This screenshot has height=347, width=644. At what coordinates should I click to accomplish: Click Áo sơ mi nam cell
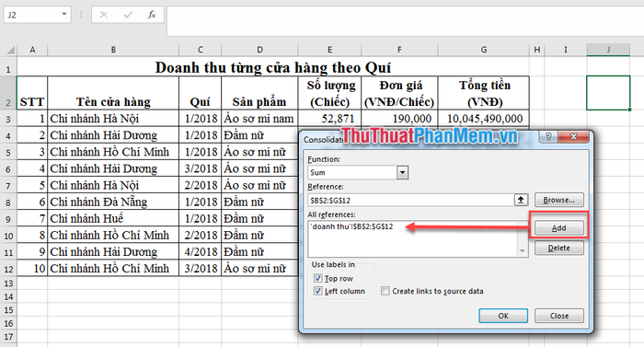259,119
